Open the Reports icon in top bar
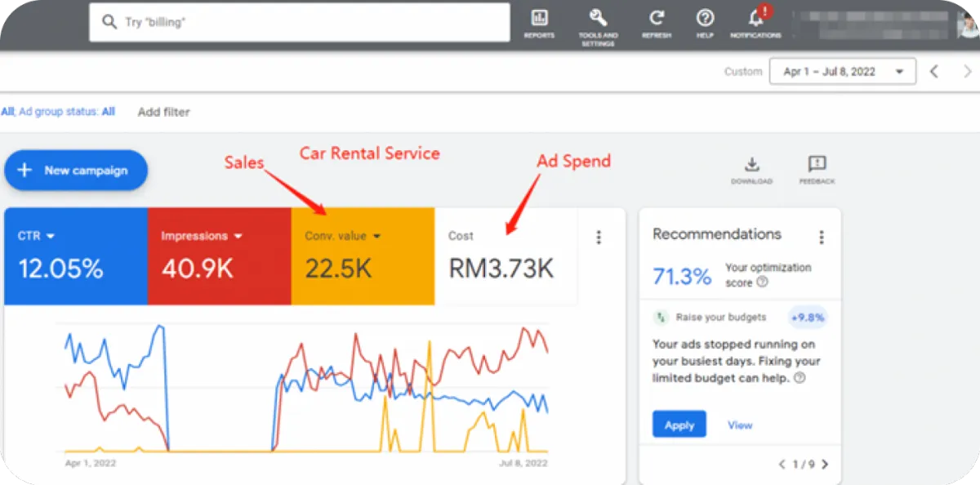 click(539, 18)
